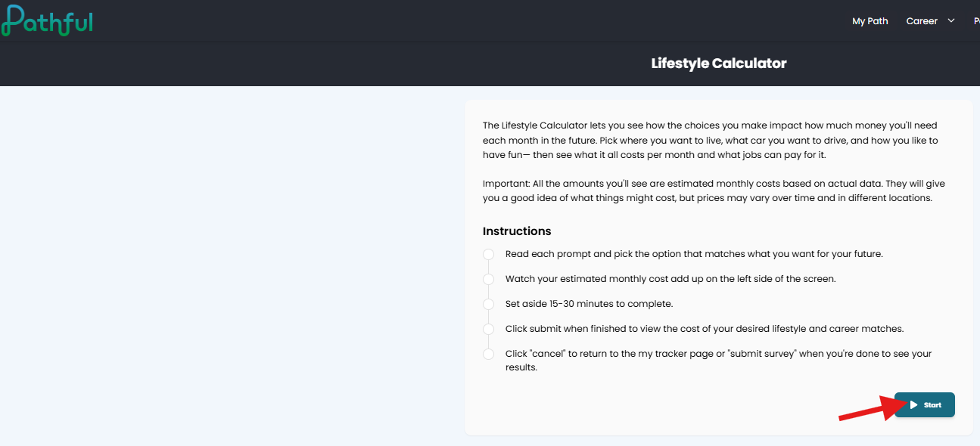The width and height of the screenshot is (980, 446).
Task: Click the play triangle icon inside Start
Action: [913, 405]
